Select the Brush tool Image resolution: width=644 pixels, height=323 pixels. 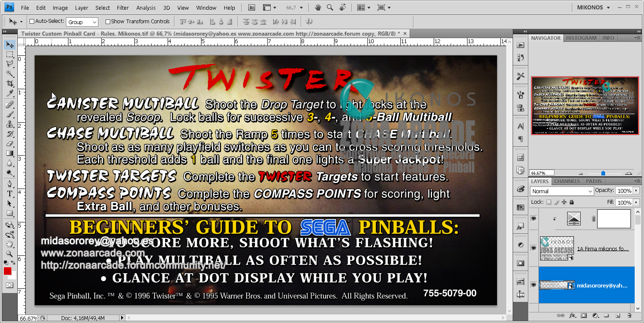click(10, 115)
